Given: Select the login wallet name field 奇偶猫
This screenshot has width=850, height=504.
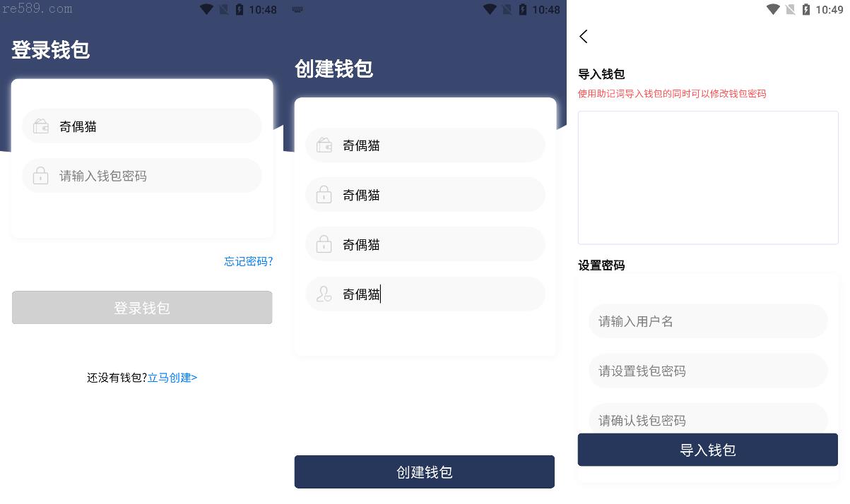Looking at the screenshot, I should tap(142, 126).
